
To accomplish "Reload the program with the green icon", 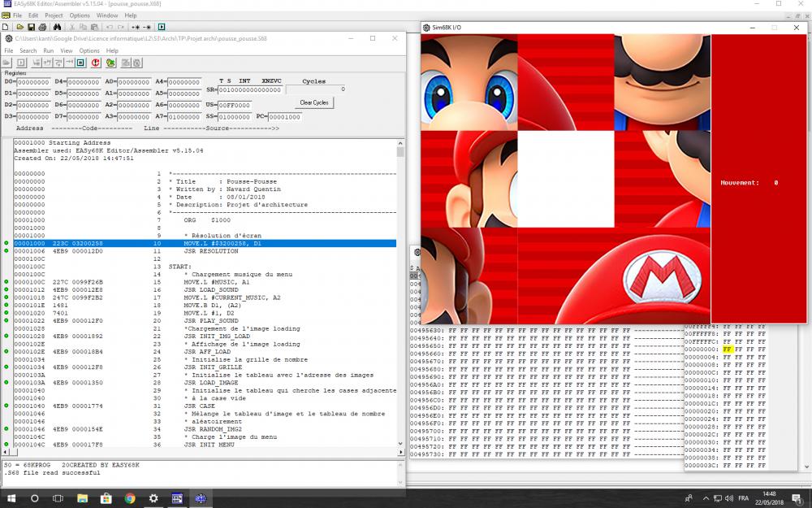I will click(x=110, y=63).
